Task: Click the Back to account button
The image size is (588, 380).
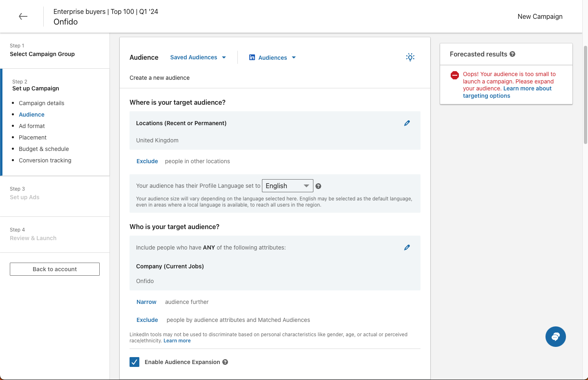Action: 55,269
